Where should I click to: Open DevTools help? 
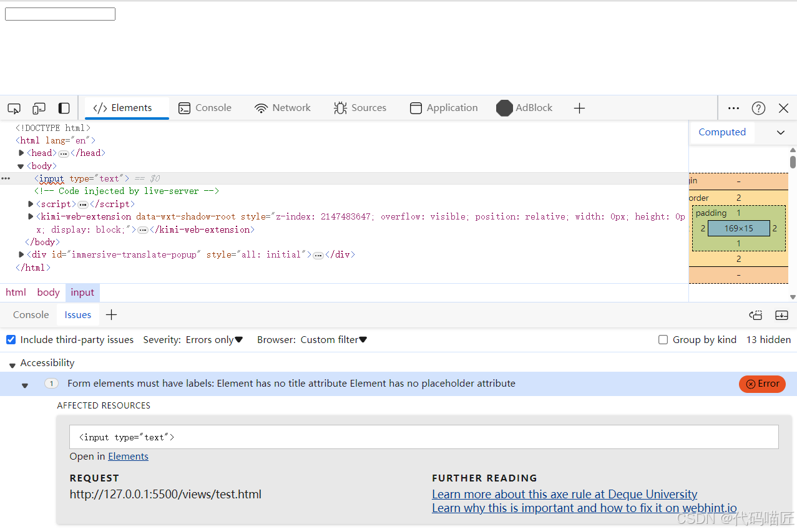click(x=758, y=108)
